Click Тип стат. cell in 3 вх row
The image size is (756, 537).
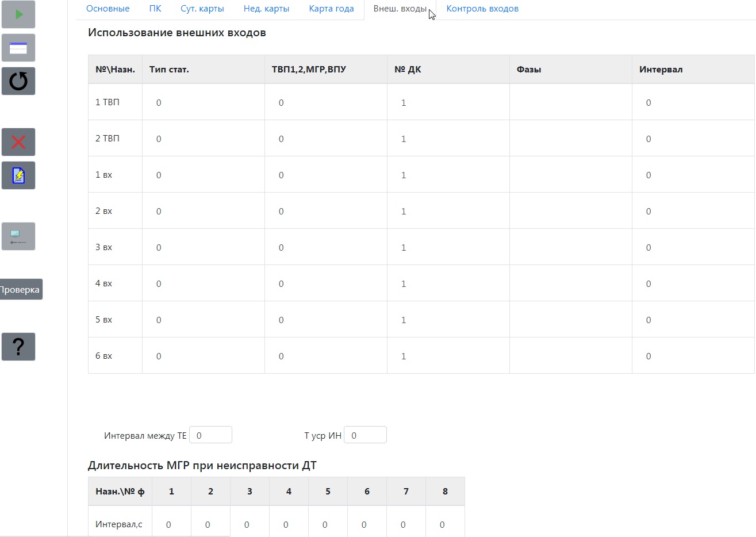pyautogui.click(x=204, y=247)
